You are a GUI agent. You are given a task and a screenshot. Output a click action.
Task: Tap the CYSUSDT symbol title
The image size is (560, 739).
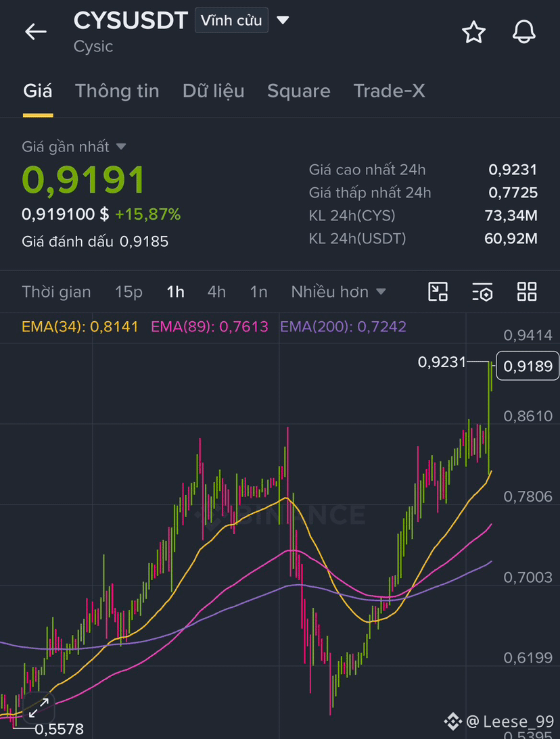[x=131, y=20]
